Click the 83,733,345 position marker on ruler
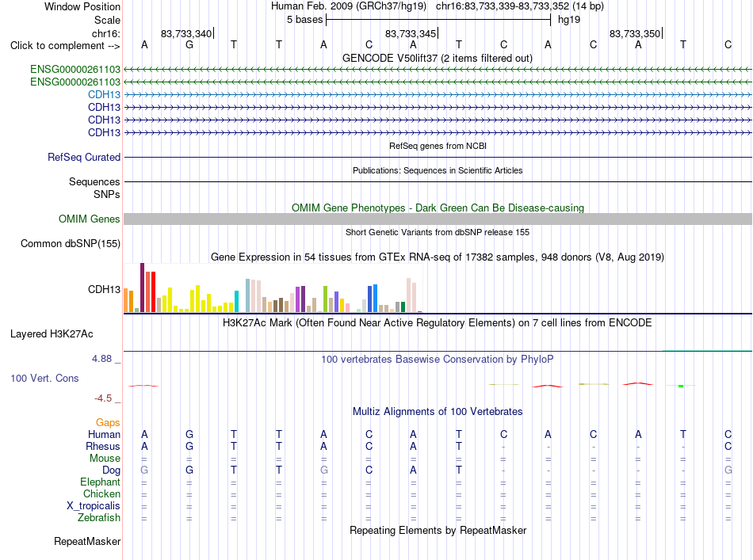This screenshot has height=560, width=753. point(411,33)
